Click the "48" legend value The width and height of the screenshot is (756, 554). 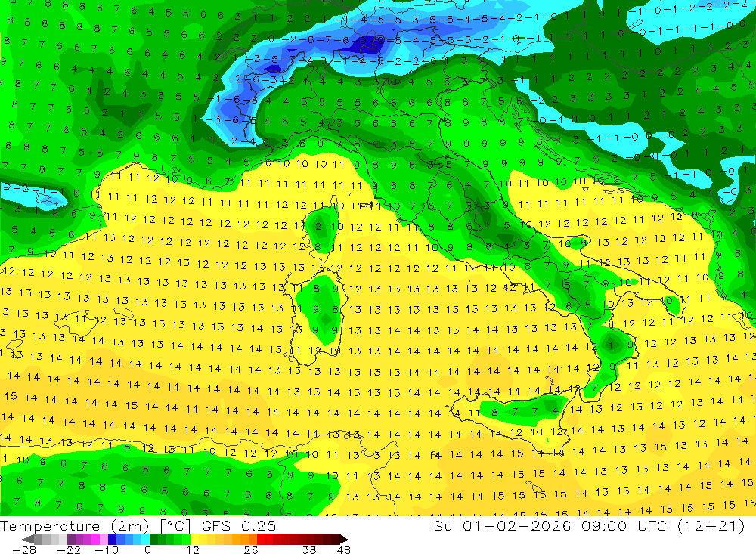(344, 549)
